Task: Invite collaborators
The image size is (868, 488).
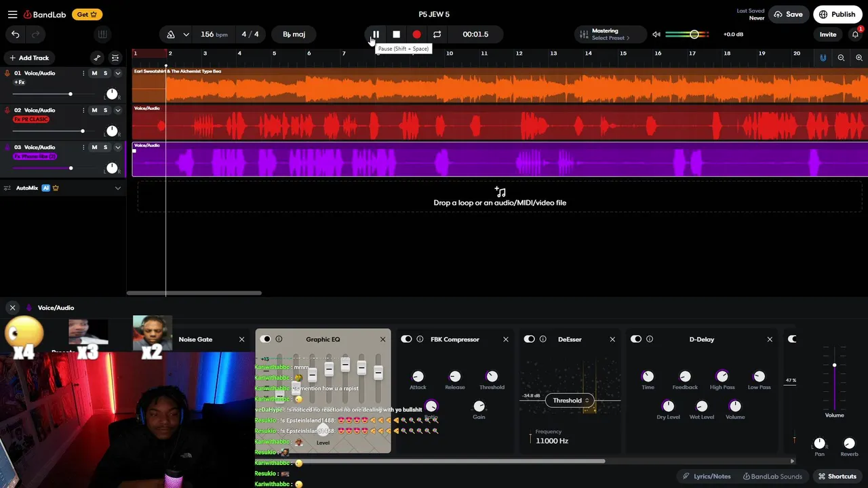Action: 828,35
